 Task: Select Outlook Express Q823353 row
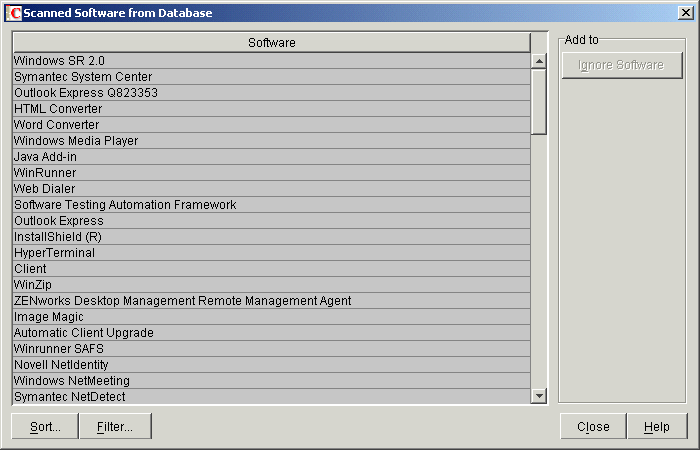point(272,93)
